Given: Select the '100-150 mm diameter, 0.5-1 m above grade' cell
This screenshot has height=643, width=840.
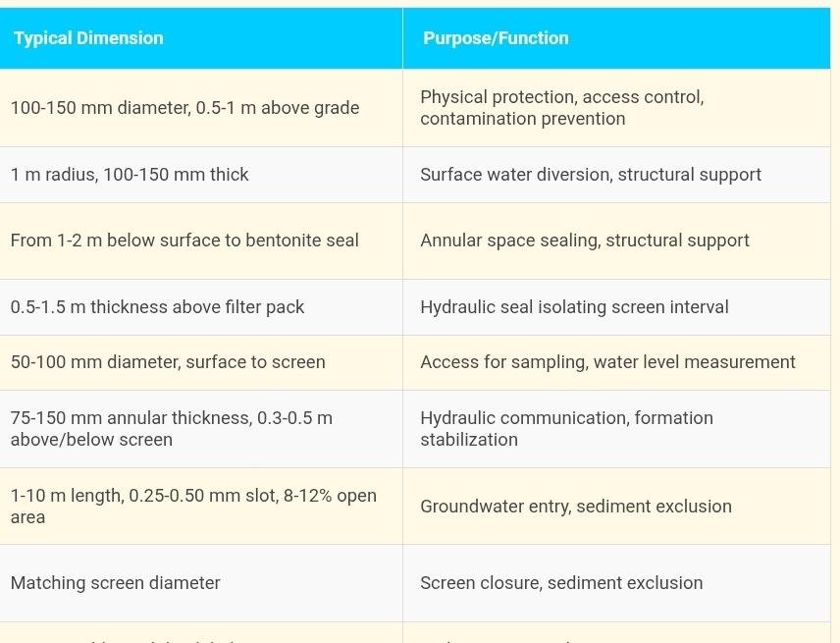Looking at the screenshot, I should (x=184, y=108).
